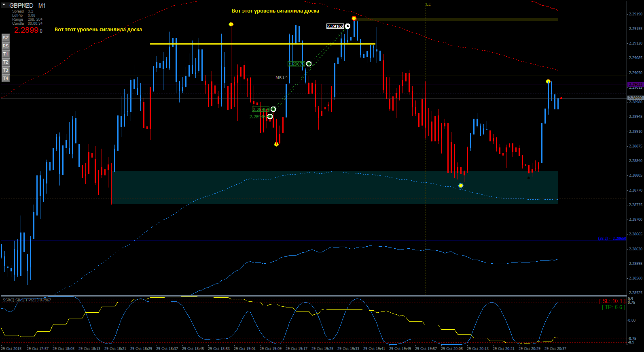Click the red SL: 10.1 label
This screenshot has width=644, height=352.
(612, 301)
